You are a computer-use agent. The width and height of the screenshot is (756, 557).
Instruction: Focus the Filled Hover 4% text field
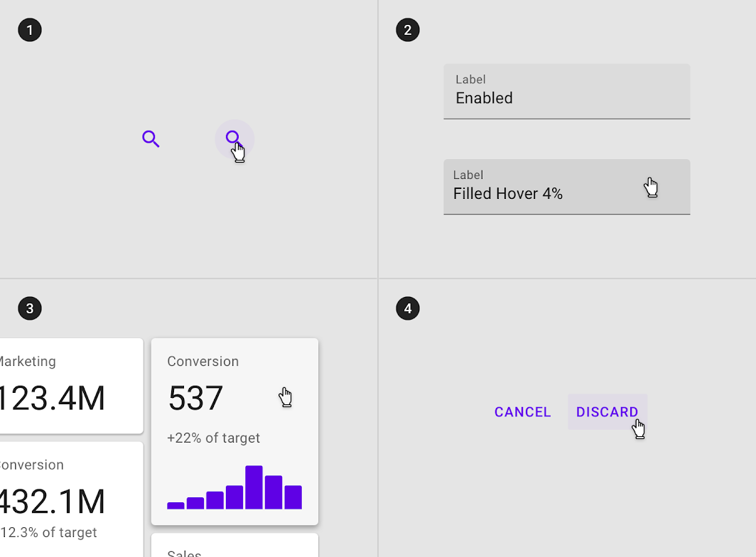click(567, 187)
